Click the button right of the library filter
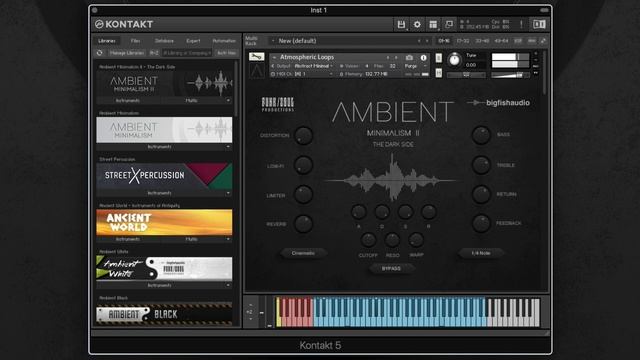This screenshot has height=360, width=640. pyautogui.click(x=226, y=53)
